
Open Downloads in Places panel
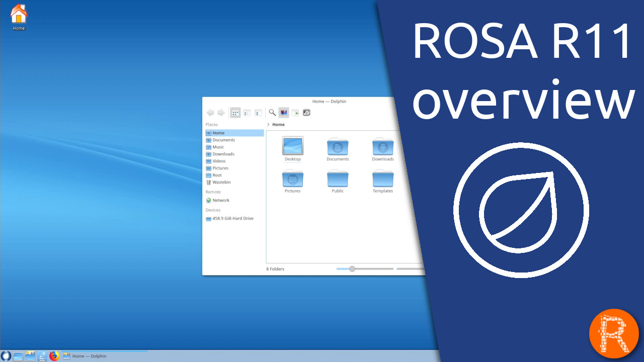[x=234, y=154]
